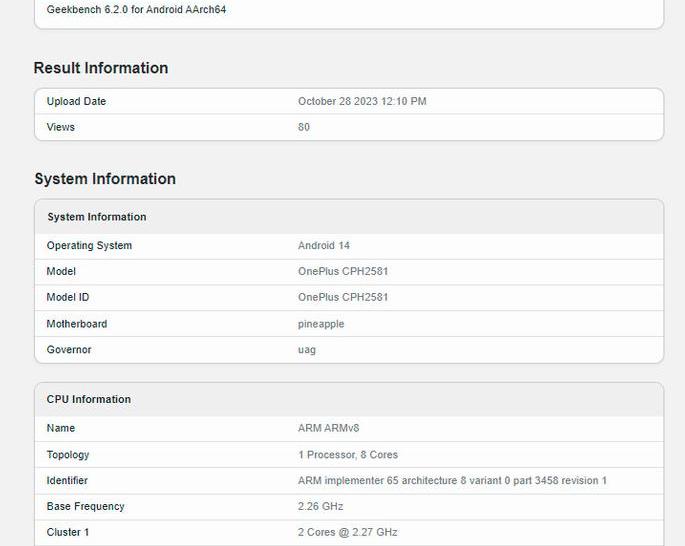Select 'OnePlus CPH2581' in the Model ID row
The height and width of the screenshot is (546, 685).
[343, 297]
